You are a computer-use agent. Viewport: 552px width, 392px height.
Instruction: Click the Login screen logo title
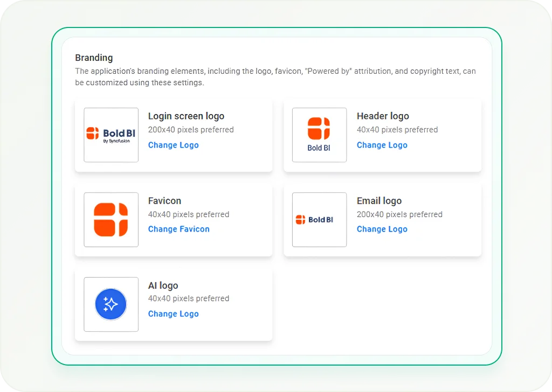coord(186,116)
